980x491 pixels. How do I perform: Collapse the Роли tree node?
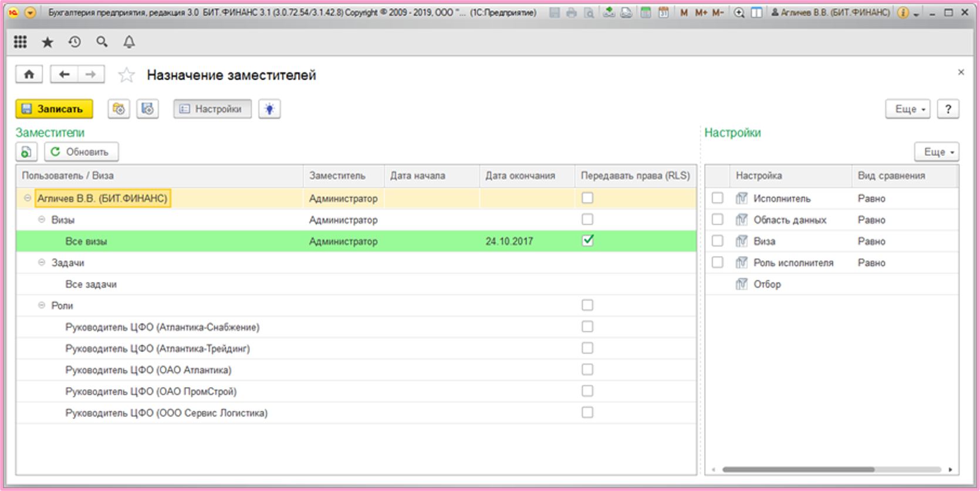[42, 305]
